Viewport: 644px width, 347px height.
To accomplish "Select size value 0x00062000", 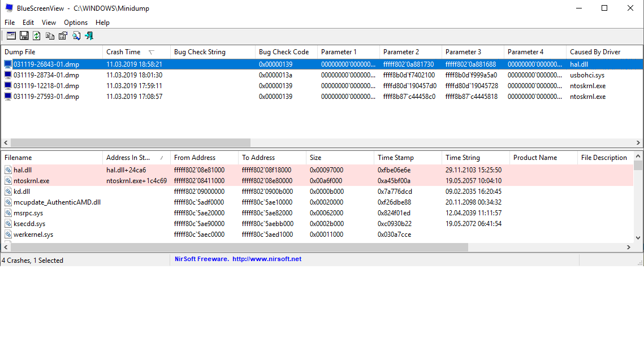I will [326, 212].
